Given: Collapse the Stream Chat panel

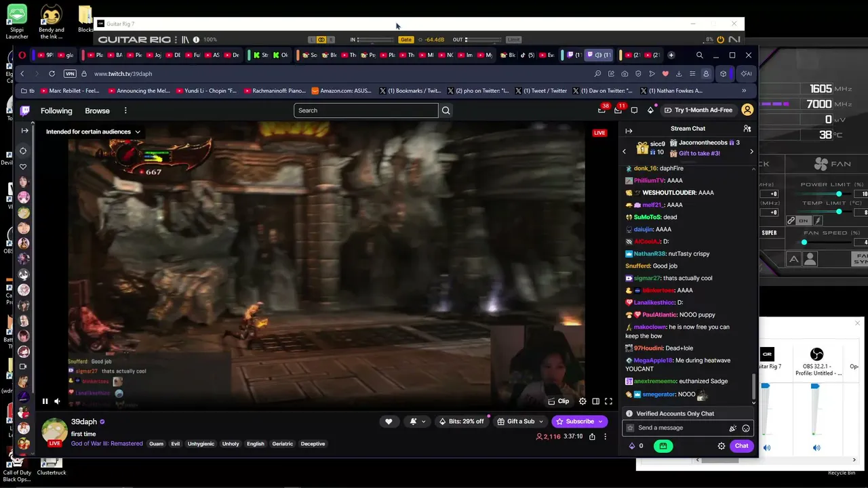Looking at the screenshot, I should 629,131.
